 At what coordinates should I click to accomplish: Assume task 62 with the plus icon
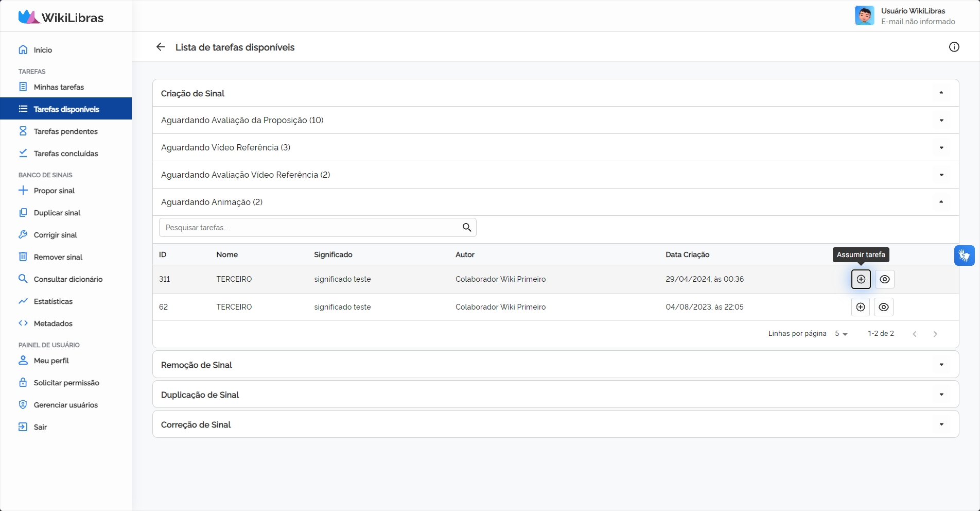coord(860,307)
